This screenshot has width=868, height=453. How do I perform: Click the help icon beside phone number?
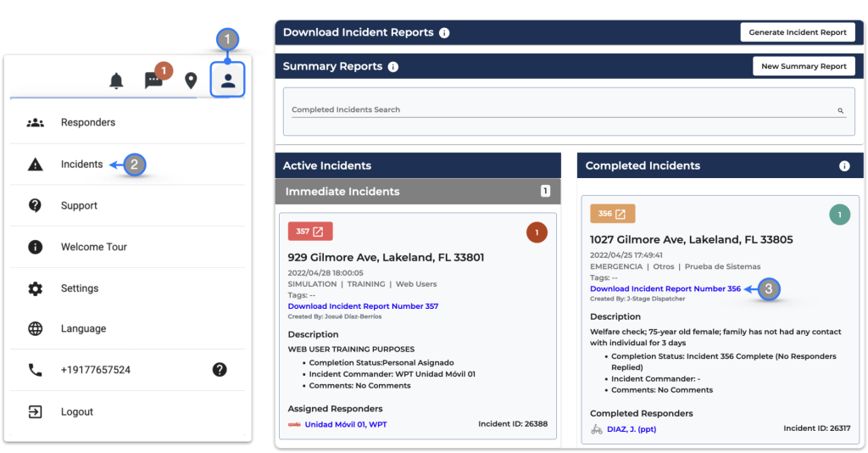point(220,369)
